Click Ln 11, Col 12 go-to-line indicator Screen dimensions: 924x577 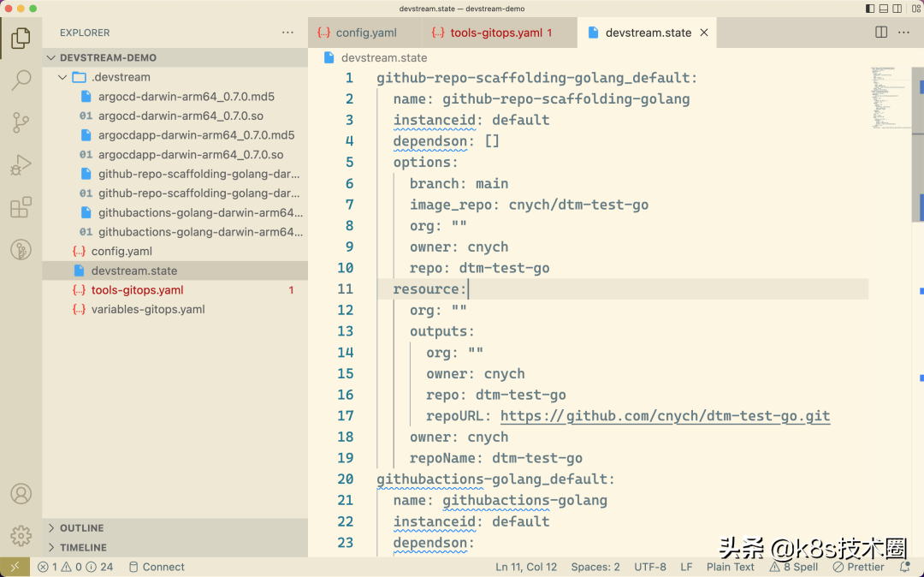[525, 567]
